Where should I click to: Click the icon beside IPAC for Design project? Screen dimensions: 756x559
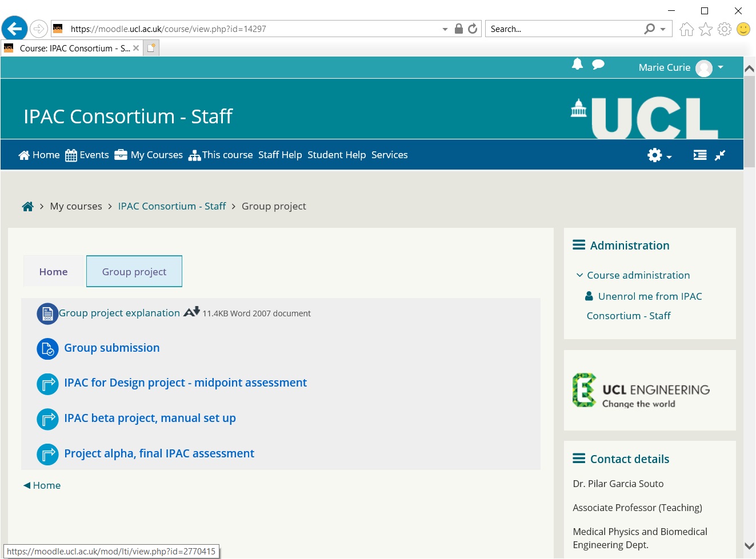click(47, 384)
